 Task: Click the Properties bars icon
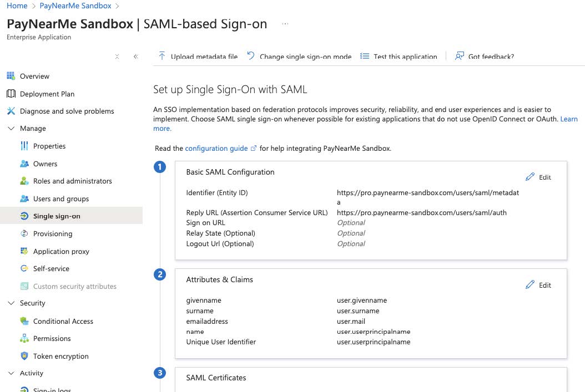click(24, 146)
